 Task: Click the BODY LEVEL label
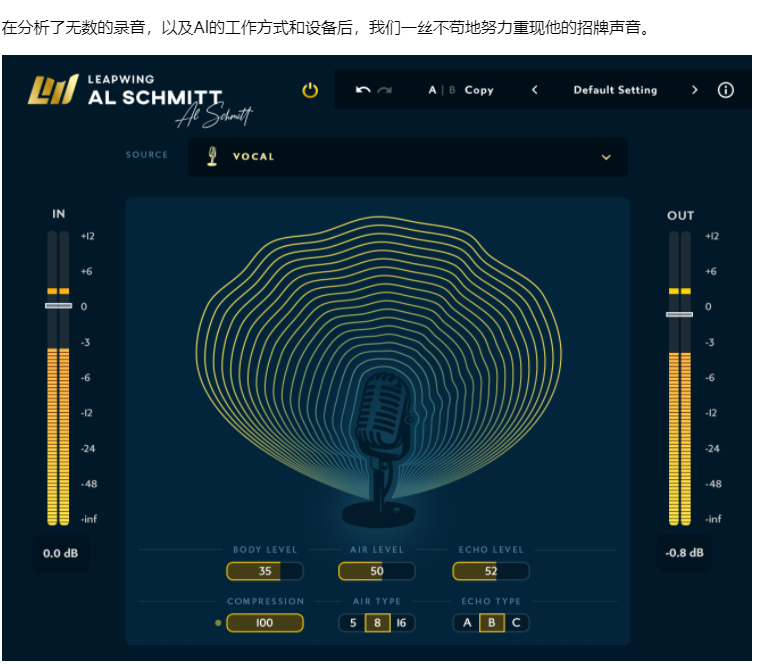pos(265,550)
